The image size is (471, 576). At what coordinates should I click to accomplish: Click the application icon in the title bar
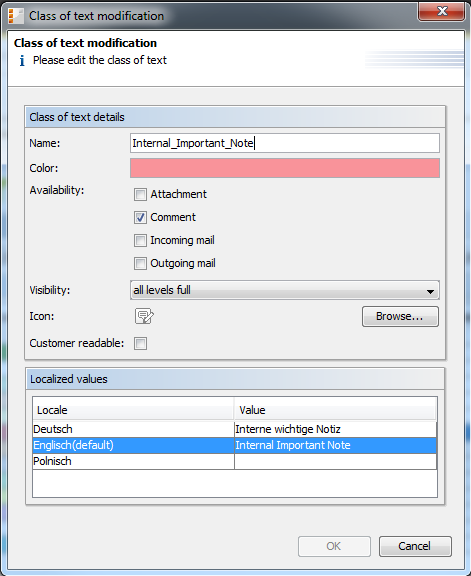pos(16,16)
